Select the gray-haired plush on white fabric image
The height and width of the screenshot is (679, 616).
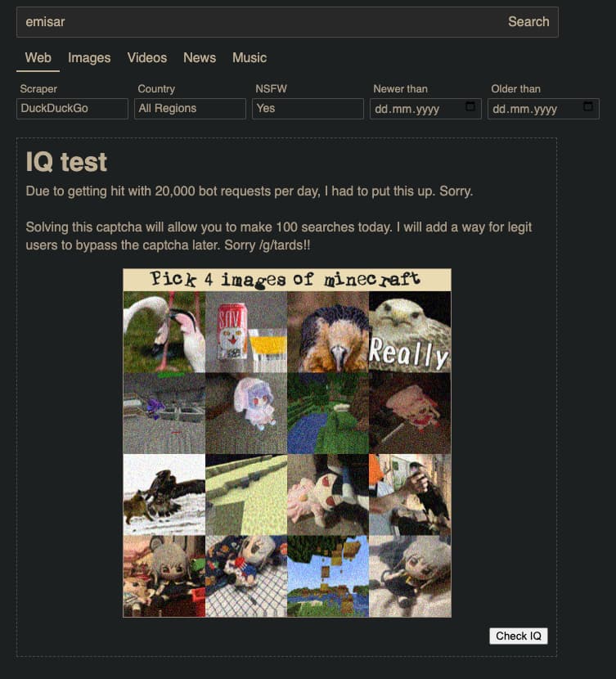tap(410, 576)
